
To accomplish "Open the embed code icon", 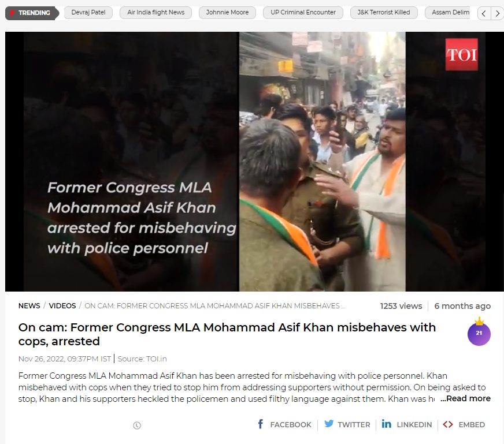I will pos(448,424).
